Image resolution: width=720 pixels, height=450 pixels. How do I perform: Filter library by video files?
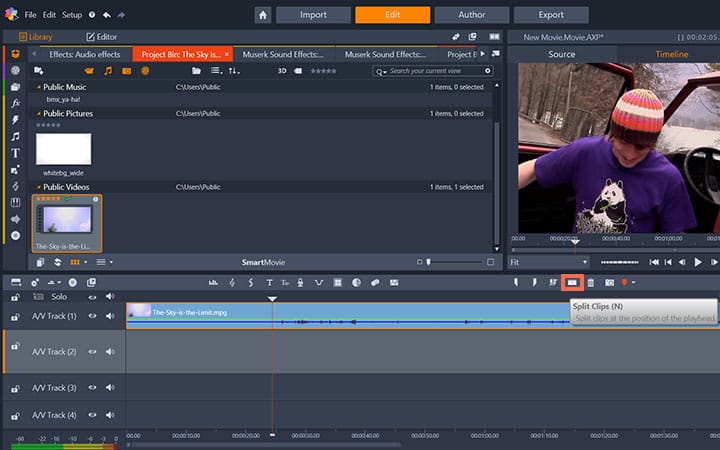tap(89, 71)
